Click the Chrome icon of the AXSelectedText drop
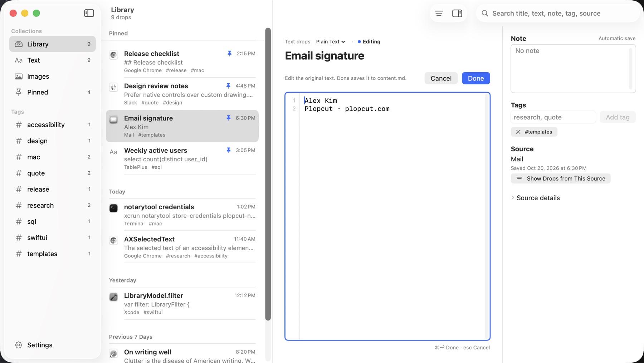The image size is (644, 363). tap(113, 240)
